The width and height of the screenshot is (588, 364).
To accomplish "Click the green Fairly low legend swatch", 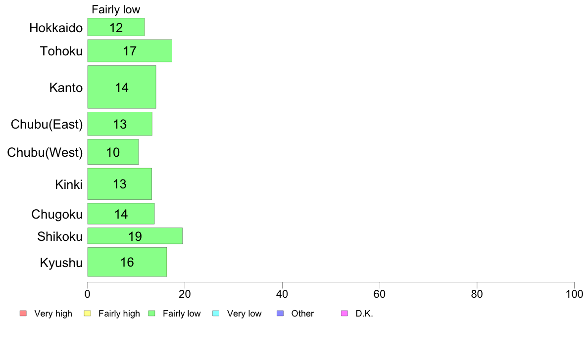I will pos(151,313).
